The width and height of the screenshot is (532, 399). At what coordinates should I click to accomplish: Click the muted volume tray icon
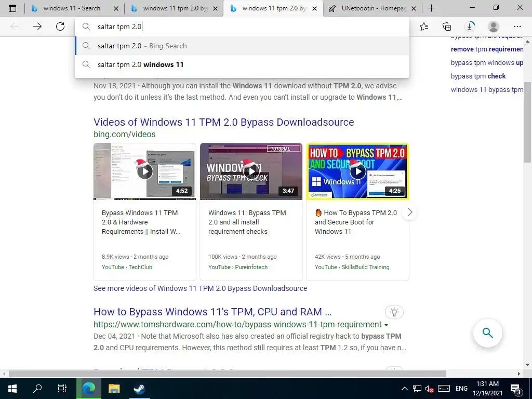[430, 389]
